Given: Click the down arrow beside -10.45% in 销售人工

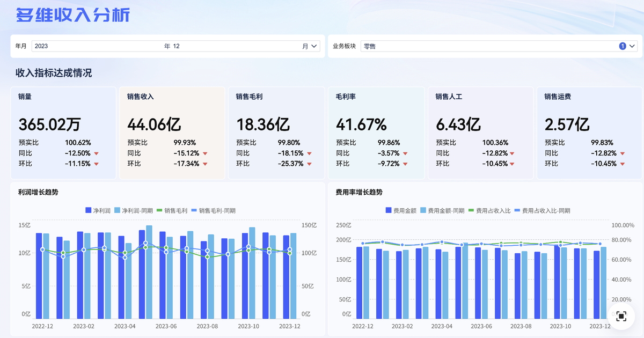Looking at the screenshot, I should pyautogui.click(x=513, y=164).
